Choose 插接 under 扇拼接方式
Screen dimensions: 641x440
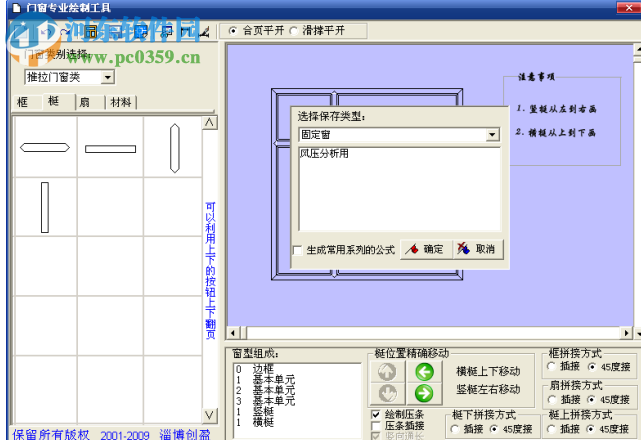click(552, 399)
